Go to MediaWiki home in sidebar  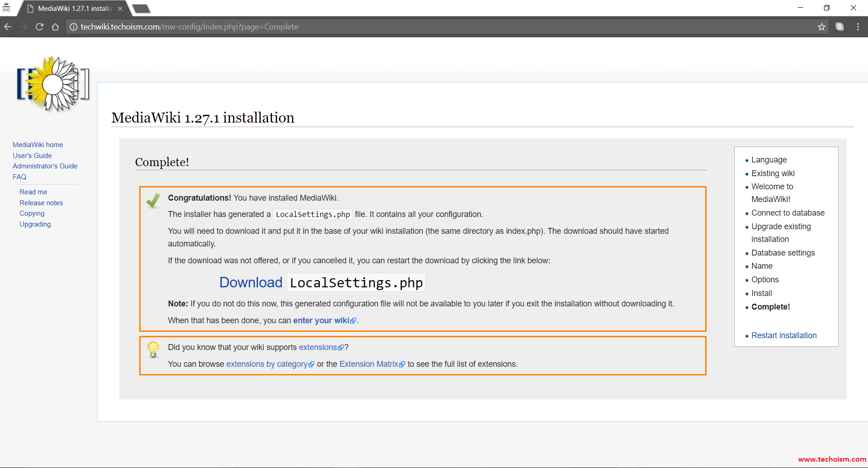[x=38, y=145]
